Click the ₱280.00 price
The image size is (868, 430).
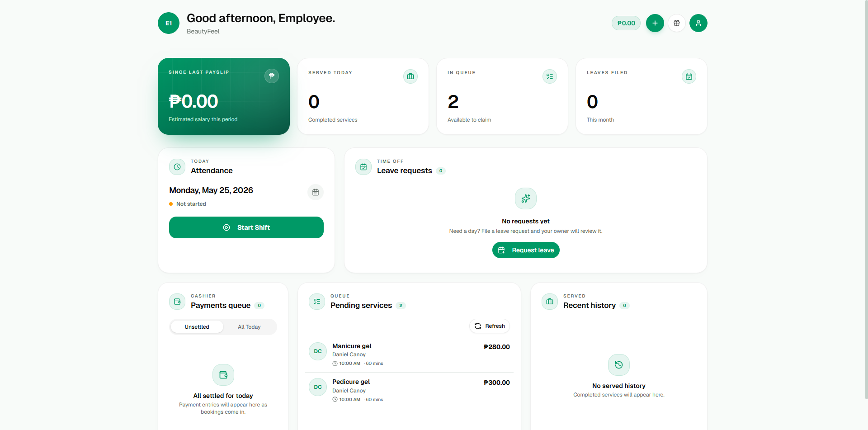[x=497, y=347]
